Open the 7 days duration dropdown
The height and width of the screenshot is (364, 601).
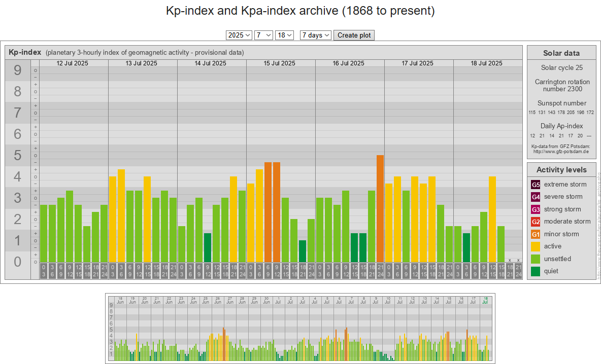(x=315, y=35)
